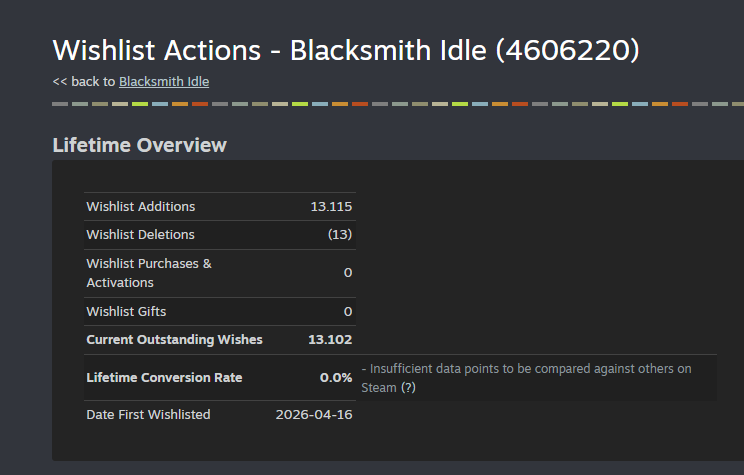Image resolution: width=744 pixels, height=475 pixels.
Task: Click the Wishlist Deletions label
Action: (x=140, y=234)
